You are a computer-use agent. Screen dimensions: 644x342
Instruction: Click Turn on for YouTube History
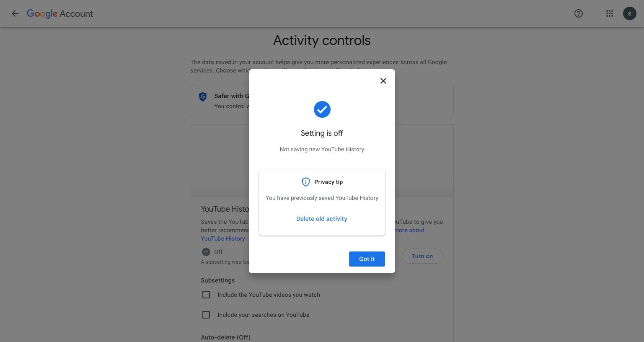pyautogui.click(x=422, y=256)
